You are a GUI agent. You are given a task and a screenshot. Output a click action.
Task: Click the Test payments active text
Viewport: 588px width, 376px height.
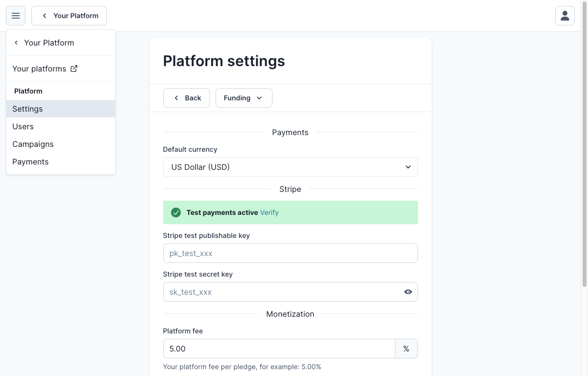point(222,212)
